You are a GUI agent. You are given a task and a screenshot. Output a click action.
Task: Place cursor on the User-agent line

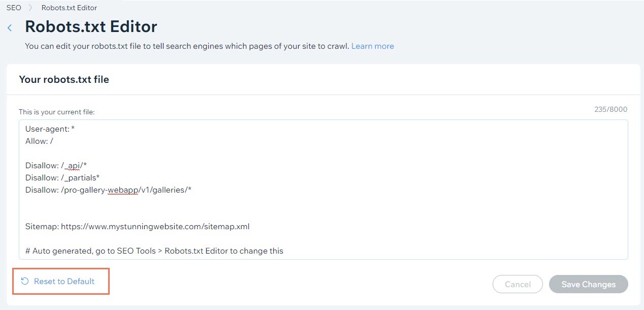[50, 129]
